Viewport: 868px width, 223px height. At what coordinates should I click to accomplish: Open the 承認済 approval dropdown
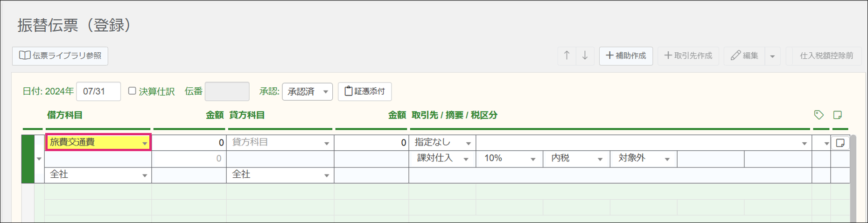point(307,91)
